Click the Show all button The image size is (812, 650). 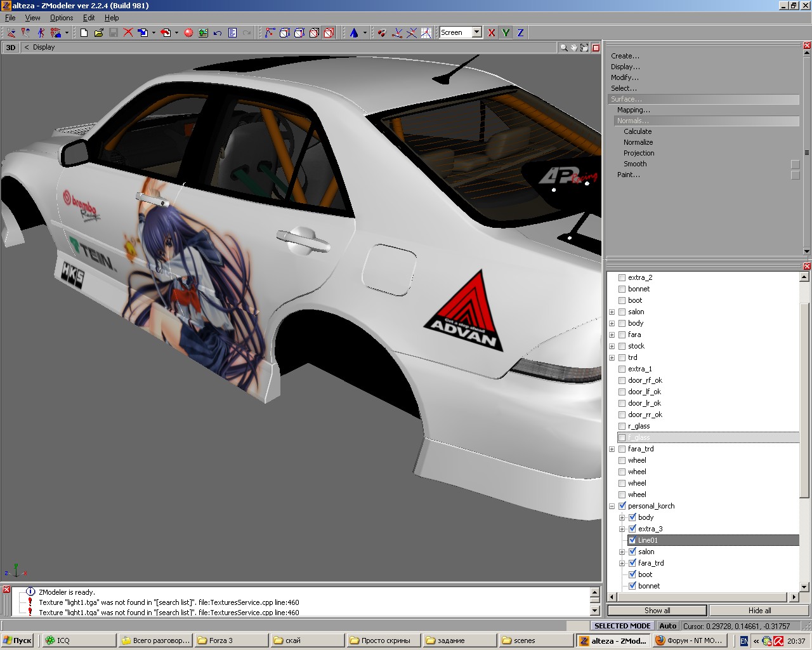657,611
